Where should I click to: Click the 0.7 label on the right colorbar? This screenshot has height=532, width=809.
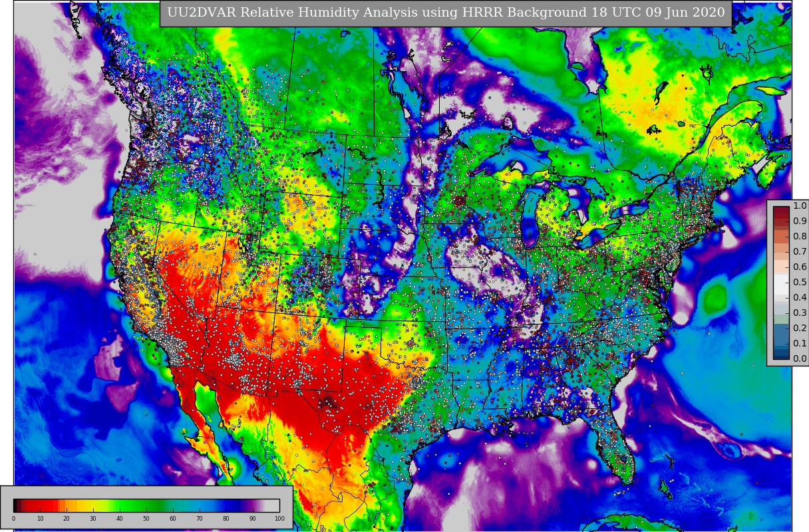800,252
